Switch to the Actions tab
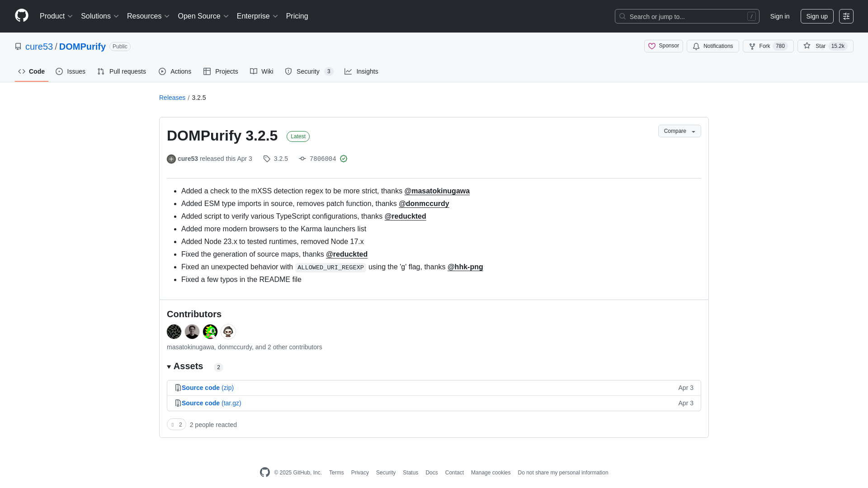The height and width of the screenshot is (488, 868). coord(175,71)
